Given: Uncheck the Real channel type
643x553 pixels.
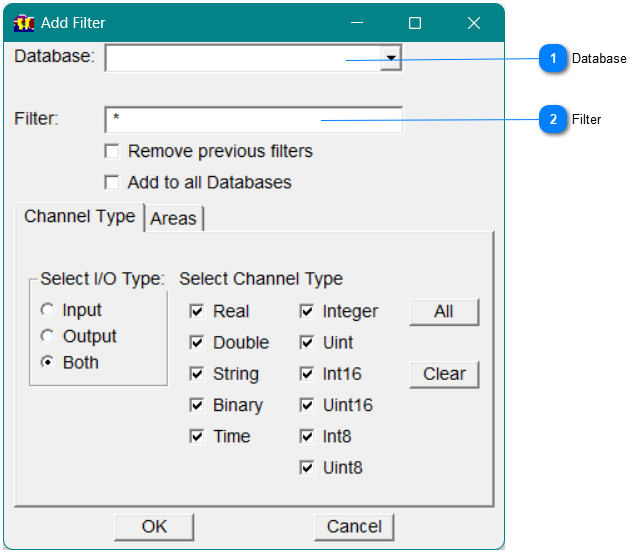Looking at the screenshot, I should pyautogui.click(x=197, y=312).
